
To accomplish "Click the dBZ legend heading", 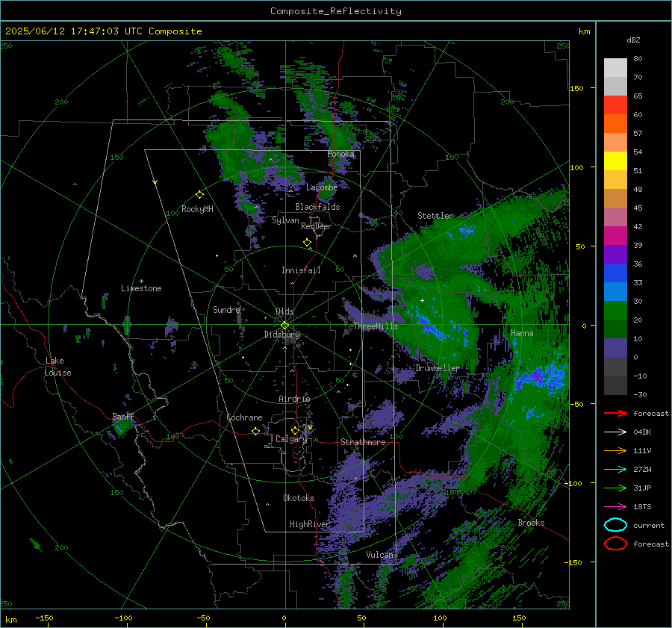I will [x=633, y=40].
